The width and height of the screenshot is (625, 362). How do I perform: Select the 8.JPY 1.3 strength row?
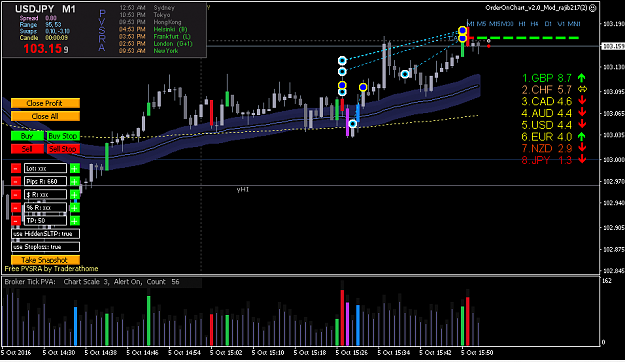coord(554,160)
